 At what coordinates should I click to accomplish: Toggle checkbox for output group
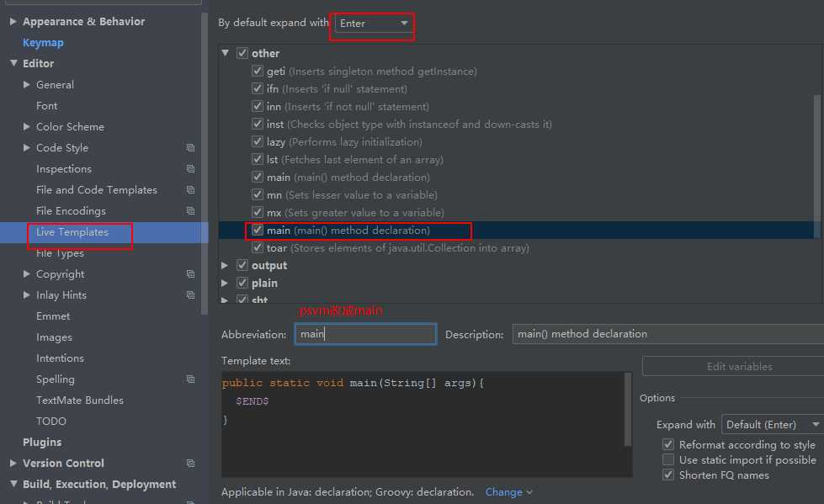click(x=242, y=265)
